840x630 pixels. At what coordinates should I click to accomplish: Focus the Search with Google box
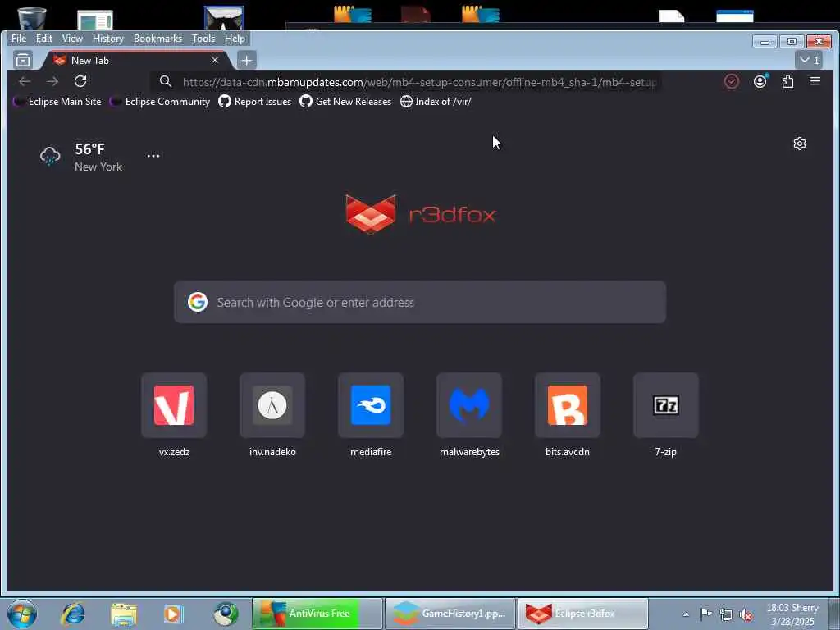[x=420, y=302]
